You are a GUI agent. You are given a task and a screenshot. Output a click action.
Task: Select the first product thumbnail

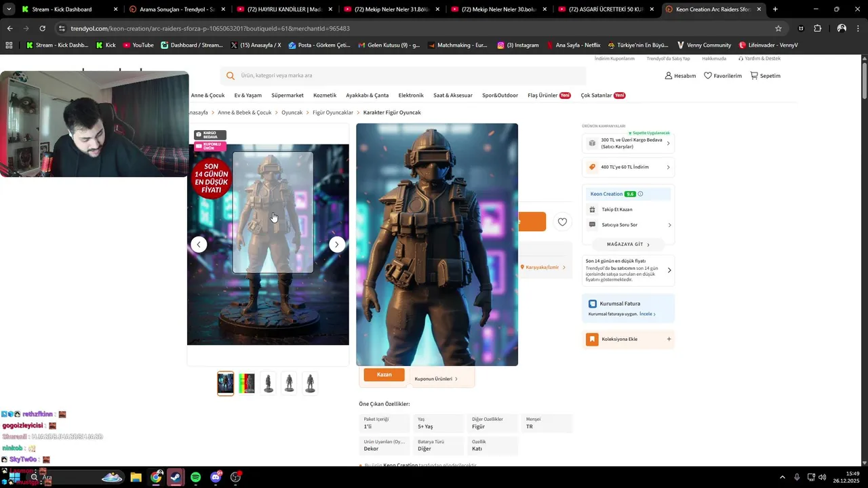pyautogui.click(x=225, y=384)
